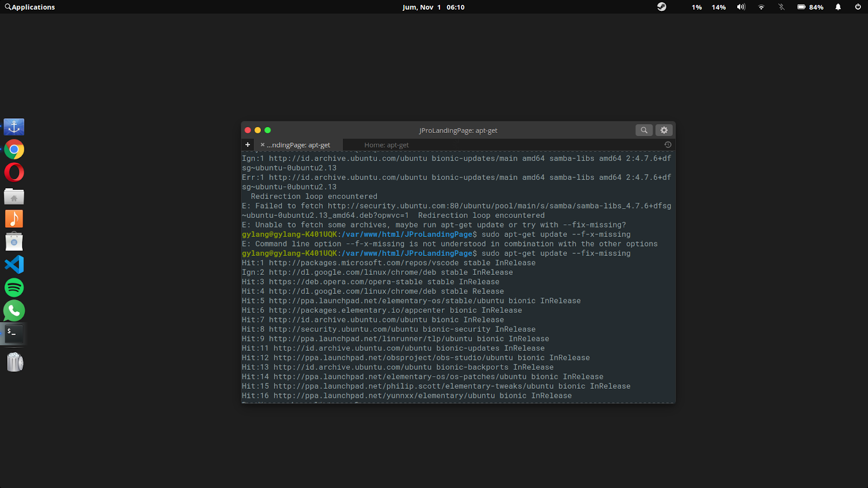Click the 'Hit:8' security.ubuntu.com bionic-security line
This screenshot has height=488, width=868.
point(389,329)
